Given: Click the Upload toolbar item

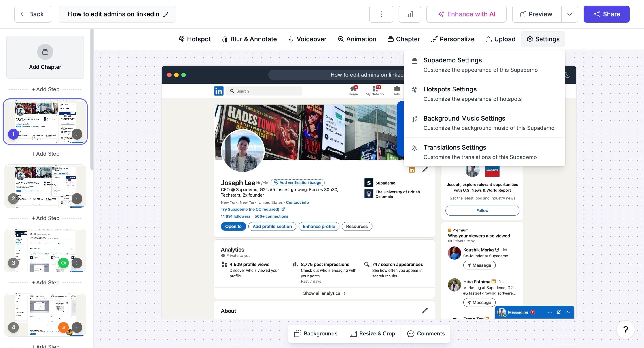Looking at the screenshot, I should pos(500,39).
